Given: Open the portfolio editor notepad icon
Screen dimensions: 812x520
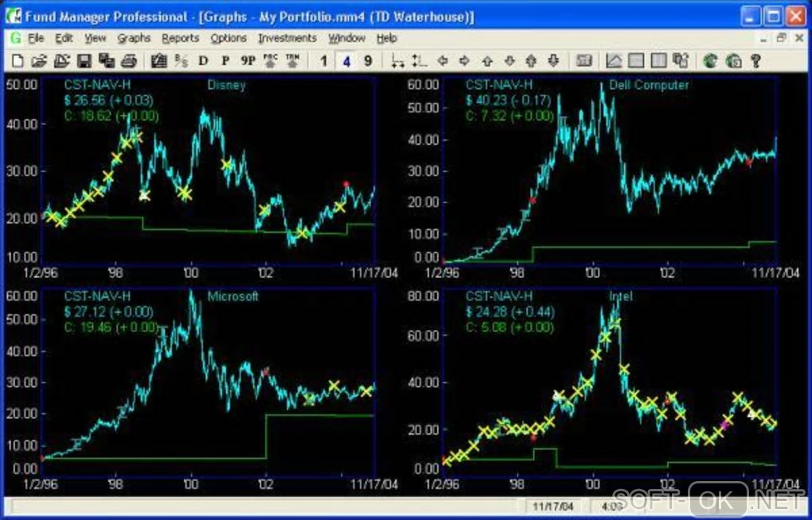Looking at the screenshot, I should tap(159, 61).
